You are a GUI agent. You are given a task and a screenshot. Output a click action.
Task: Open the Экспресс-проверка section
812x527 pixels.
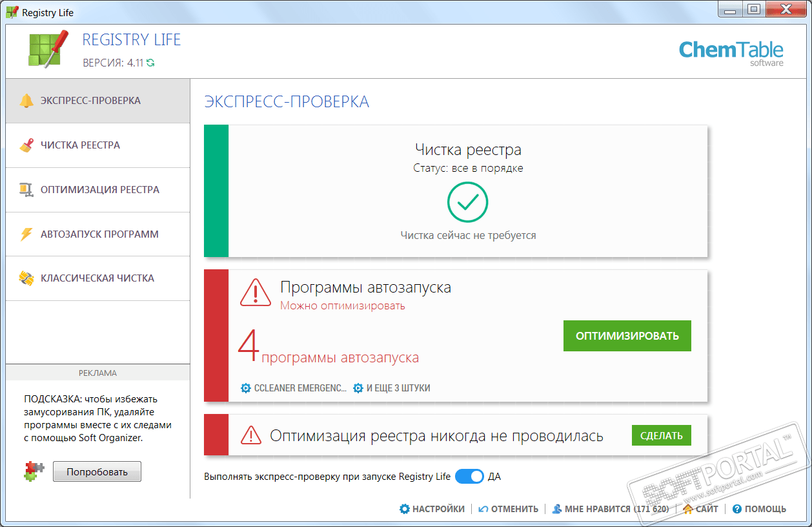(x=98, y=101)
